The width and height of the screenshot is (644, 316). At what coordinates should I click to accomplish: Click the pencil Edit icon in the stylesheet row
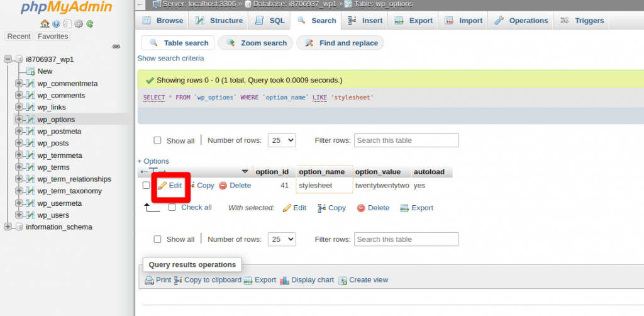[162, 186]
